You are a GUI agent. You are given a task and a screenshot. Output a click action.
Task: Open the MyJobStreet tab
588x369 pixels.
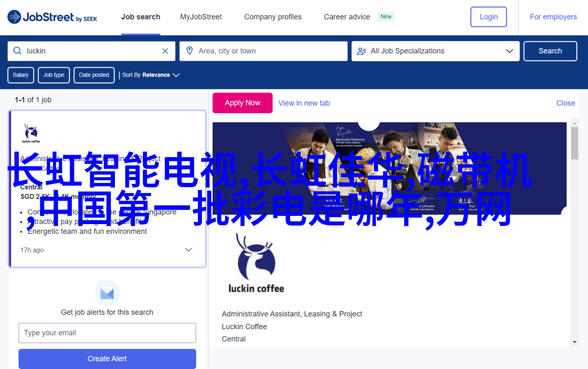201,17
